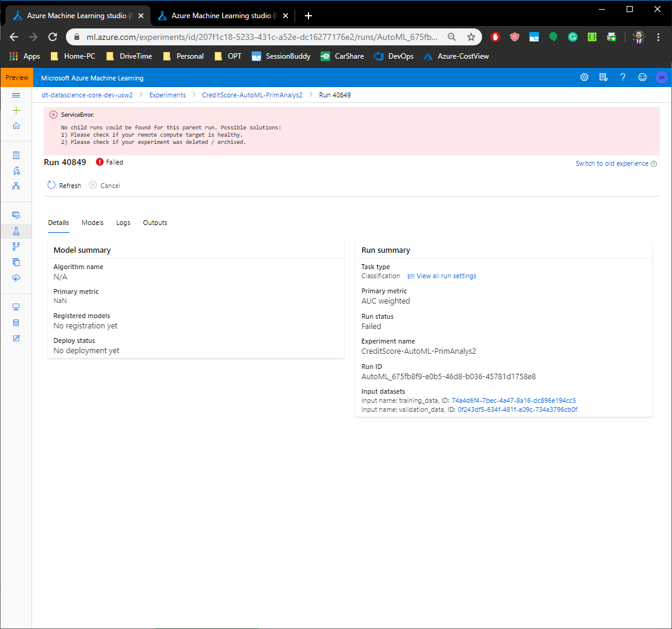
Task: Click the training_data dataset ID link
Action: coord(514,400)
